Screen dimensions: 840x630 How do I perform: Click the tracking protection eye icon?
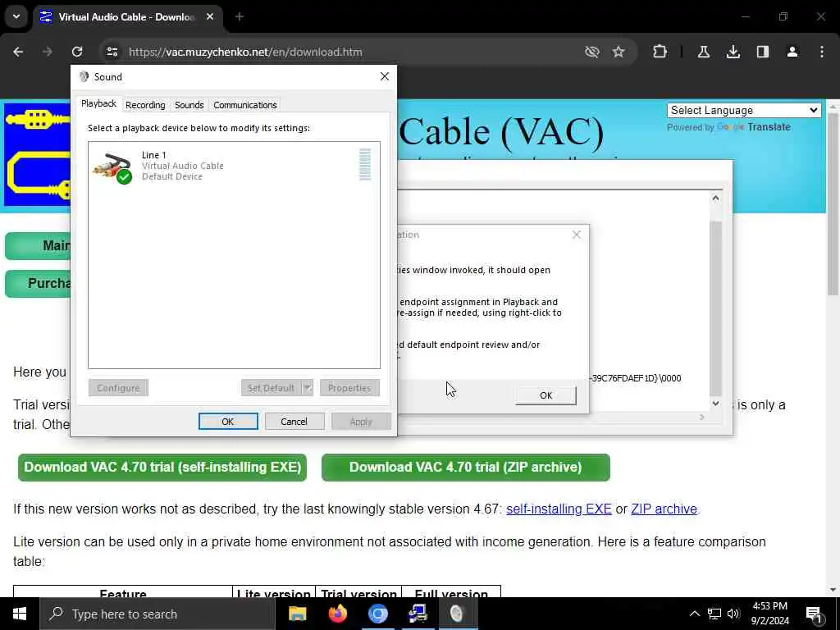coord(592,52)
